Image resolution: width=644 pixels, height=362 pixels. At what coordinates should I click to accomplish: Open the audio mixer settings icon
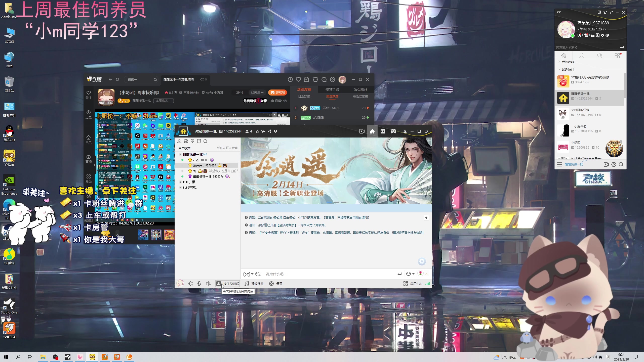208,284
